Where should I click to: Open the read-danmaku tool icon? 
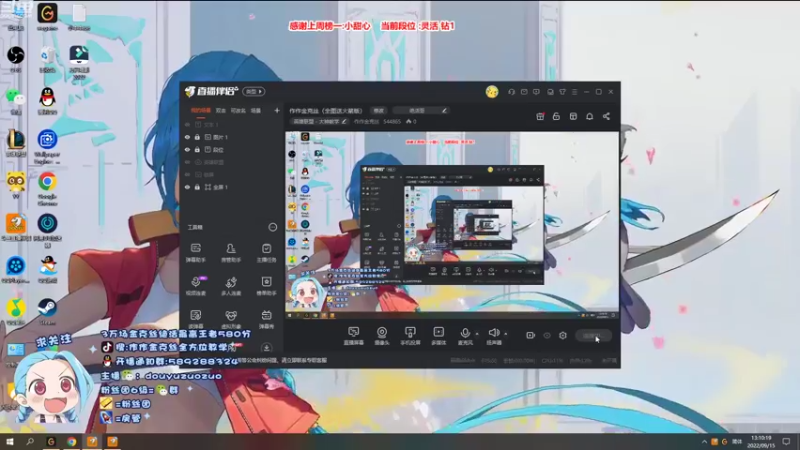coord(195,319)
